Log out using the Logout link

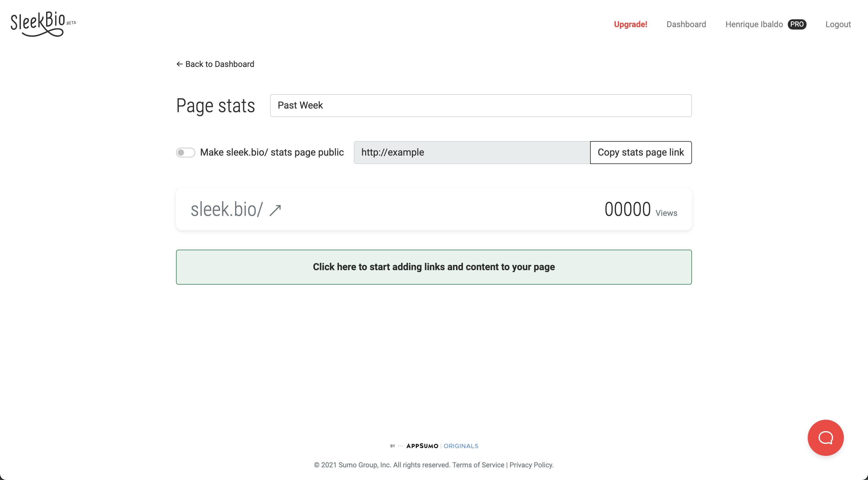pyautogui.click(x=838, y=24)
